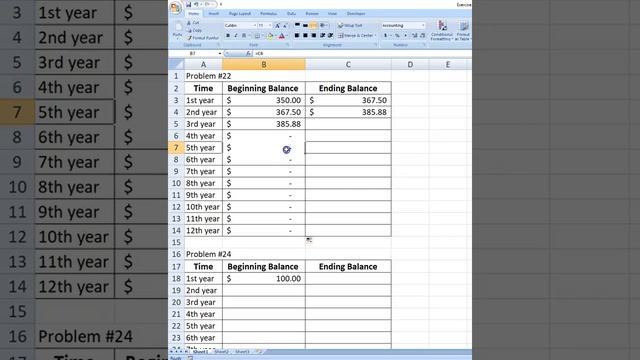
Task: Apply borders with the Borders icon
Action: coord(257,36)
